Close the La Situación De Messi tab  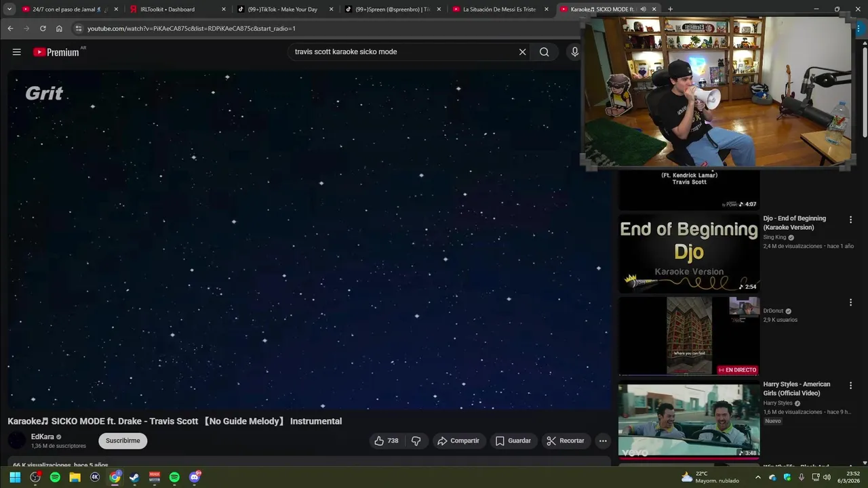[547, 9]
